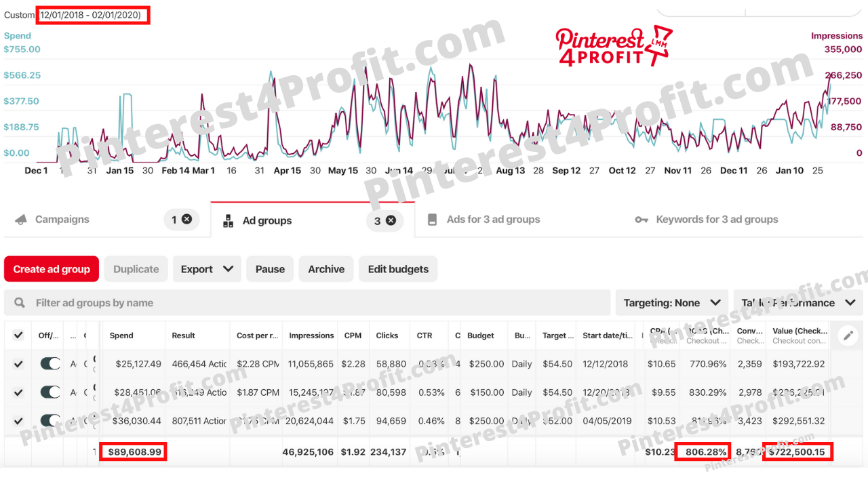The height and width of the screenshot is (488, 868).
Task: Click the $25,127.49 spend cell
Action: click(138, 364)
